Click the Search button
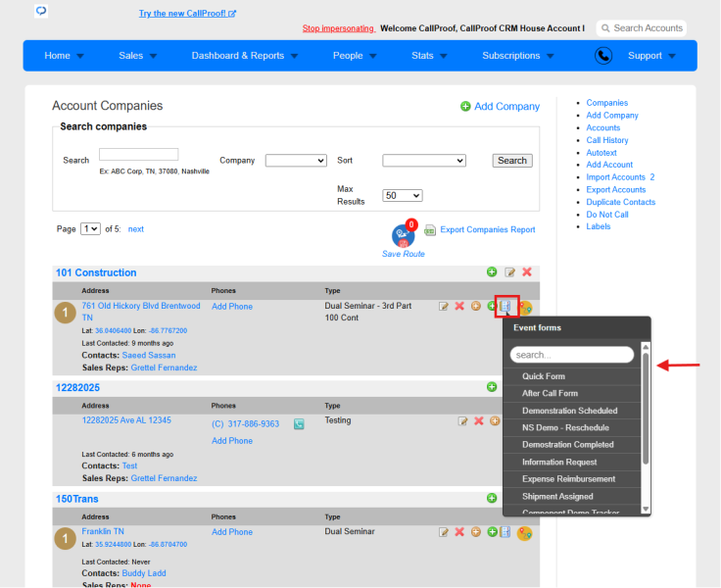 pyautogui.click(x=512, y=161)
